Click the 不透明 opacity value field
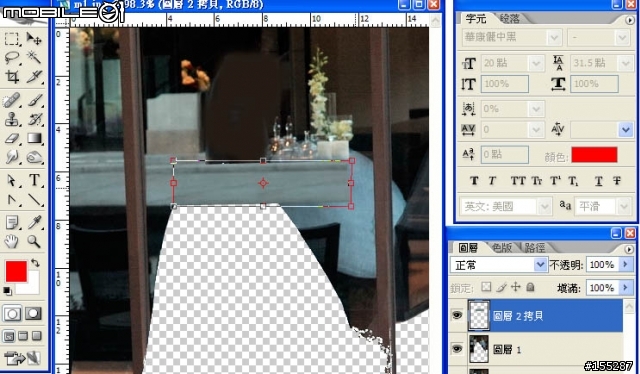The width and height of the screenshot is (640, 374). click(x=602, y=265)
